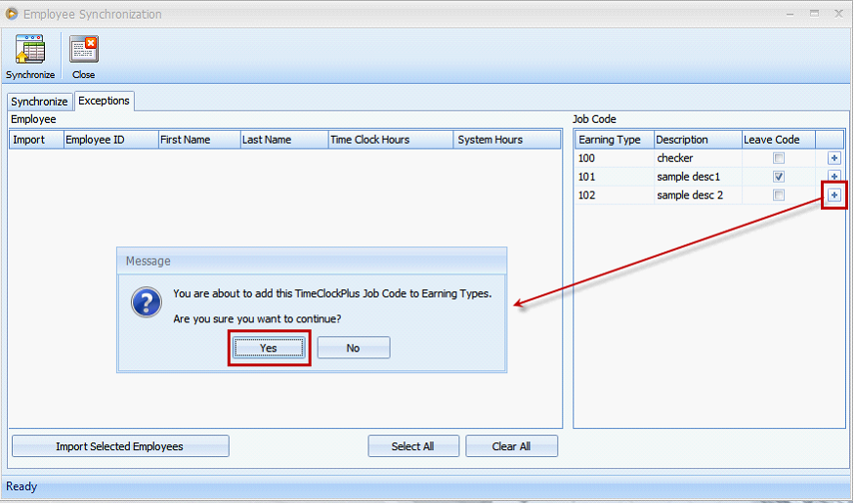Uncheck Leave Code for sample desc1
Screen dimensions: 854x504
pyautogui.click(x=779, y=177)
